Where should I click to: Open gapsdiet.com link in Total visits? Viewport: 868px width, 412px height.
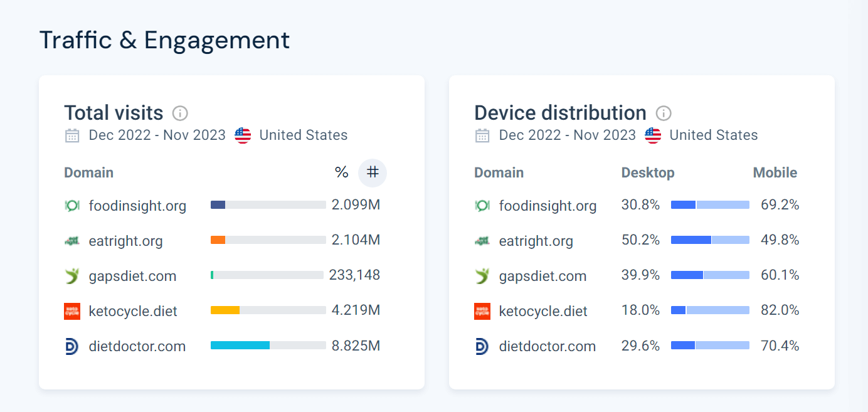132,276
